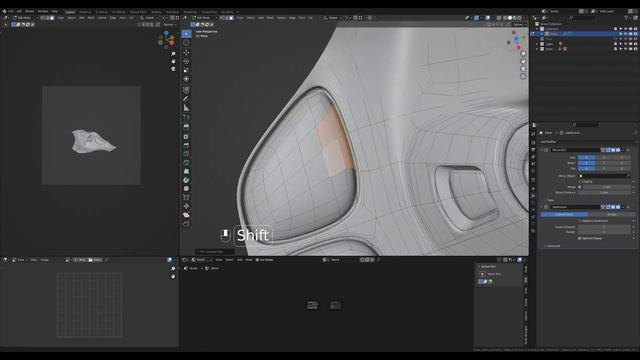
Task: Open Output properties tab icon
Action: point(533,149)
